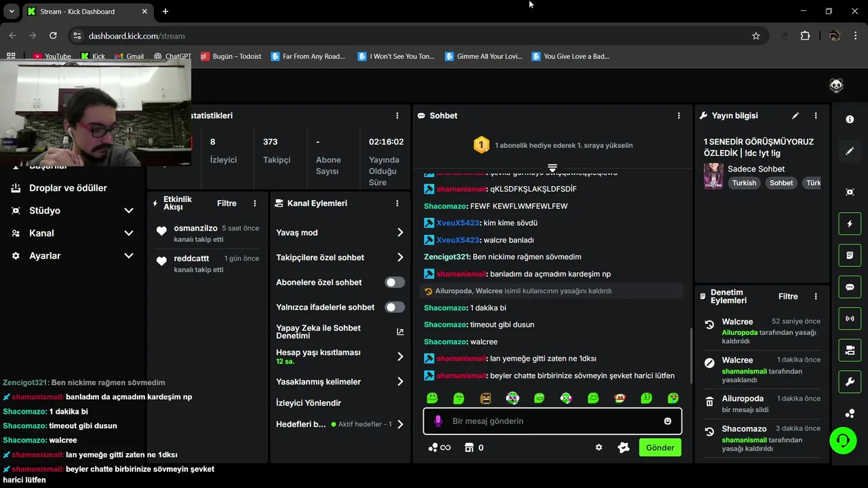The height and width of the screenshot is (488, 868).
Task: Open Sohbet panel three-dot menu
Action: [x=679, y=116]
